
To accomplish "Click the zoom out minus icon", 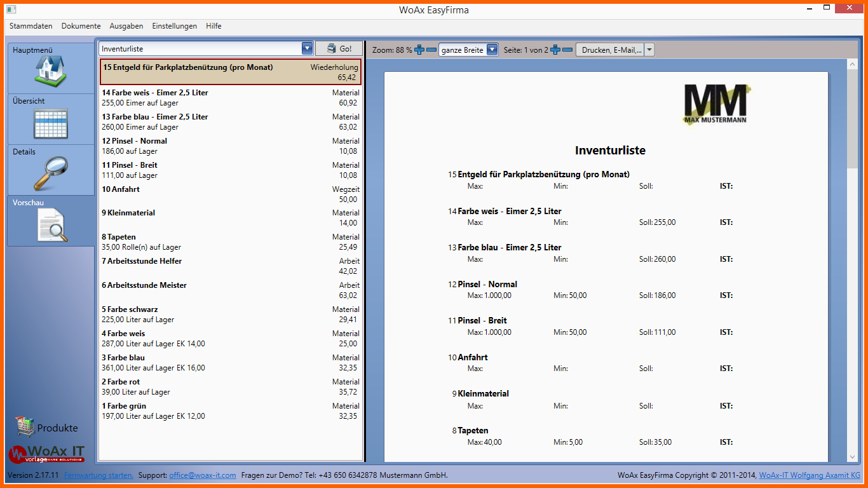I will coord(431,50).
